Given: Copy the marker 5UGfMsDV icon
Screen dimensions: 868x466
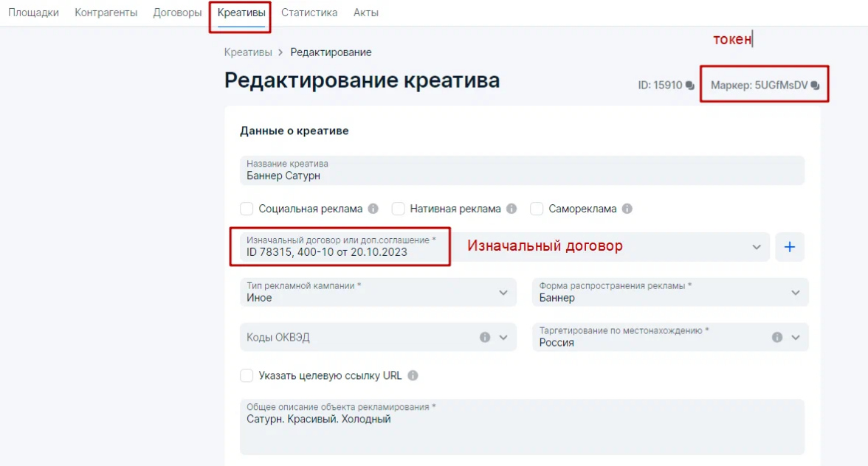Looking at the screenshot, I should pos(815,85).
